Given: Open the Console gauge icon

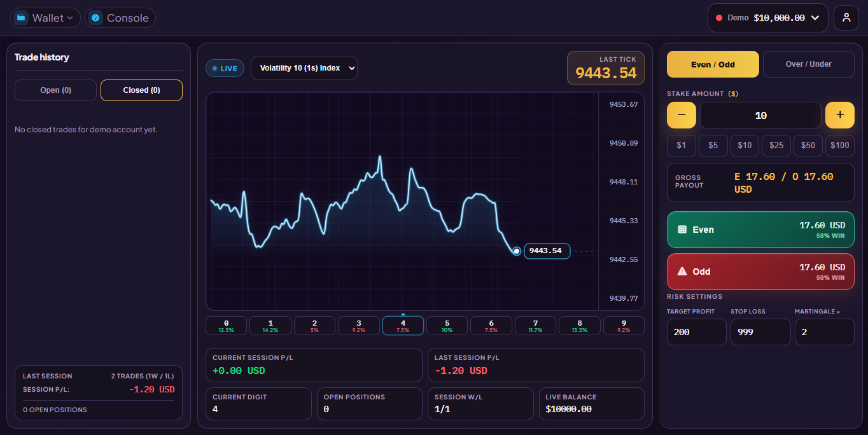Looking at the screenshot, I should point(96,18).
